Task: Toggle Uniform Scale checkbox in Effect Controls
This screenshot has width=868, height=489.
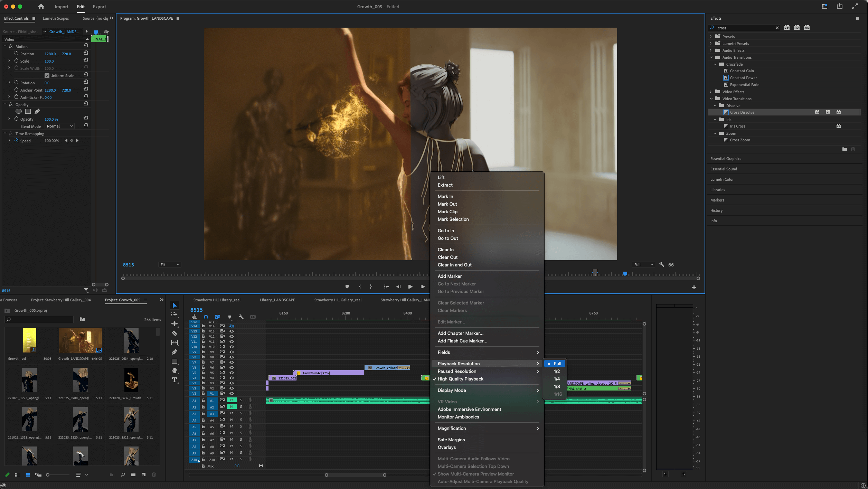Action: point(48,75)
